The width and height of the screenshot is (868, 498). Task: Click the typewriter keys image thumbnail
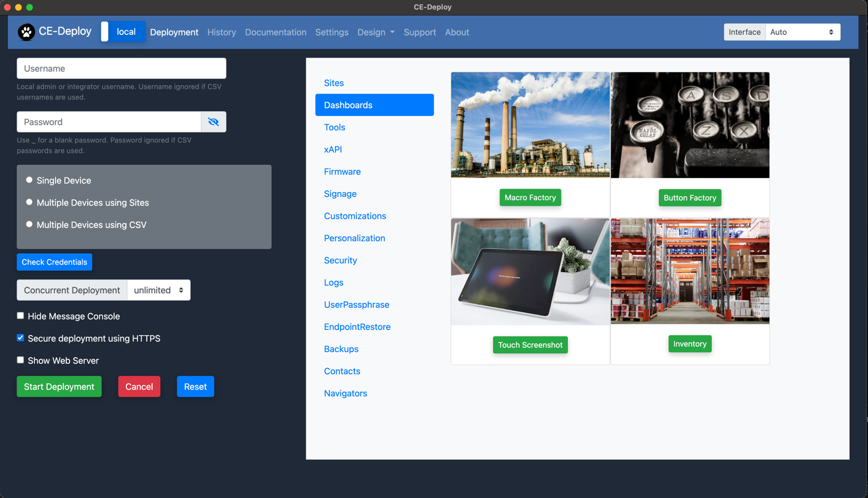(x=689, y=125)
